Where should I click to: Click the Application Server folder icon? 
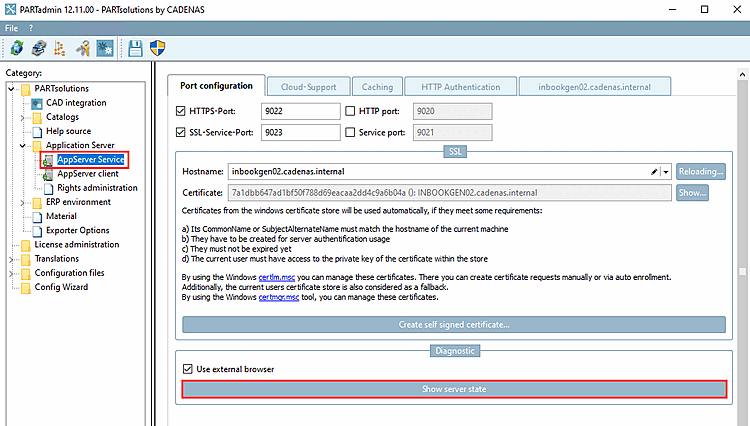(37, 146)
